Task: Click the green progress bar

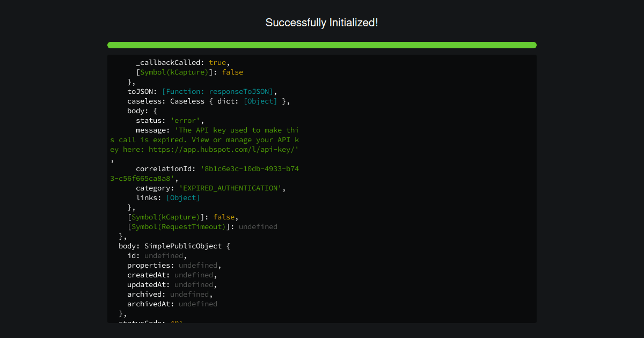Action: point(322,45)
